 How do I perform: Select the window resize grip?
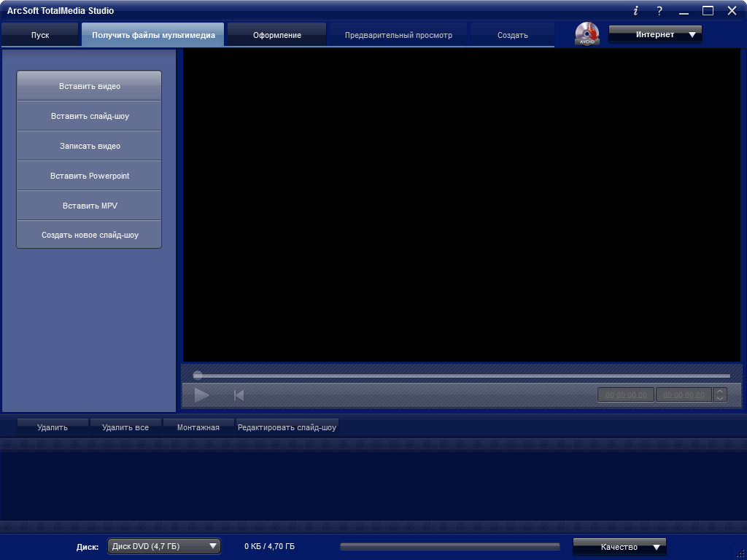[742, 555]
